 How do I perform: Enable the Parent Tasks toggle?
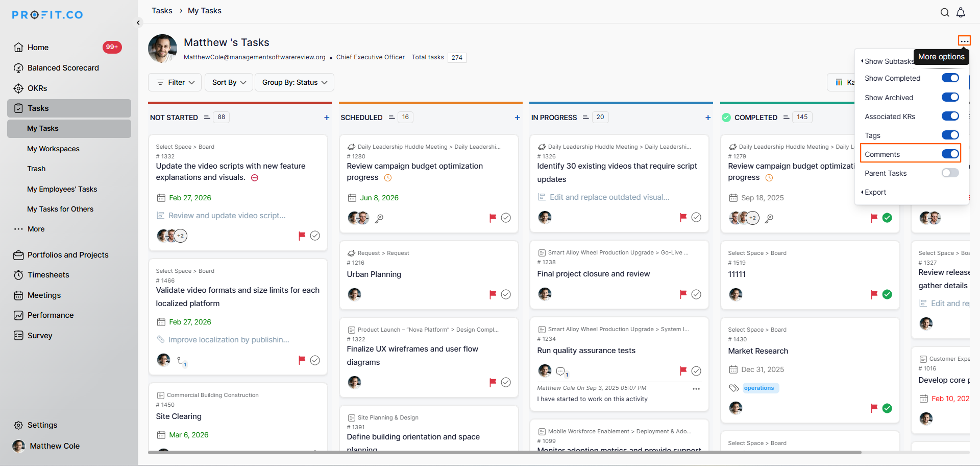(950, 173)
